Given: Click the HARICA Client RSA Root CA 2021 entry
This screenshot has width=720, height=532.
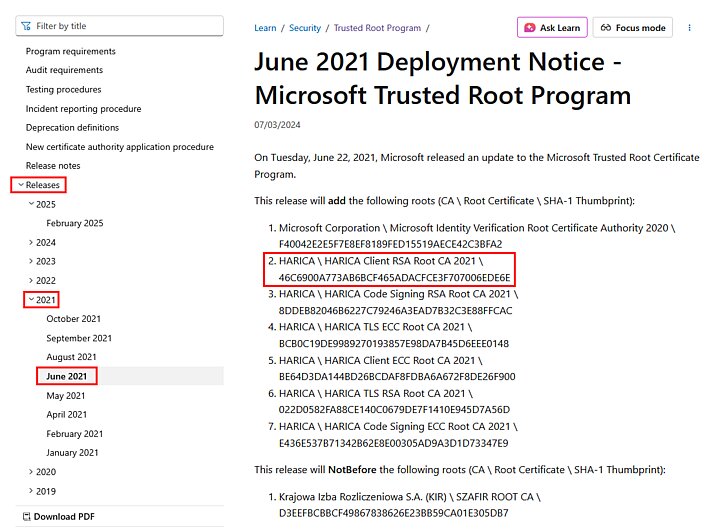Looking at the screenshot, I should [394, 269].
